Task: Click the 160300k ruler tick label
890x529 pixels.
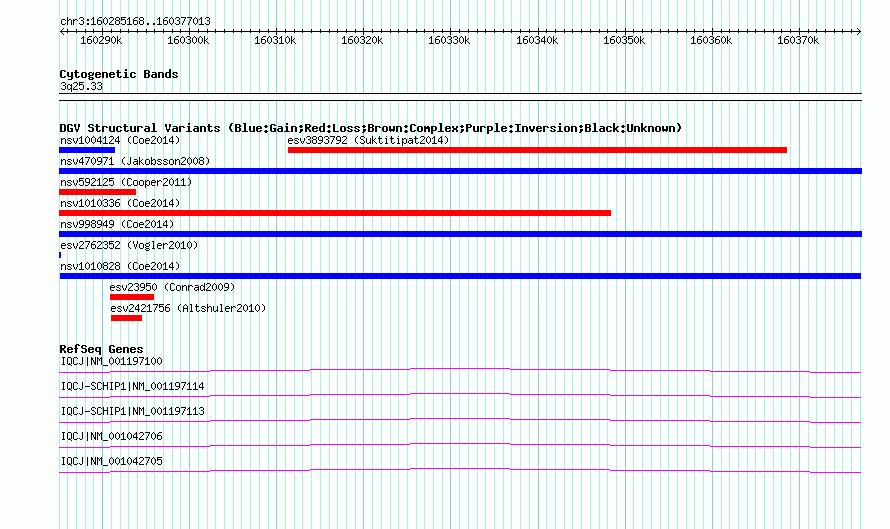Action: [188, 41]
